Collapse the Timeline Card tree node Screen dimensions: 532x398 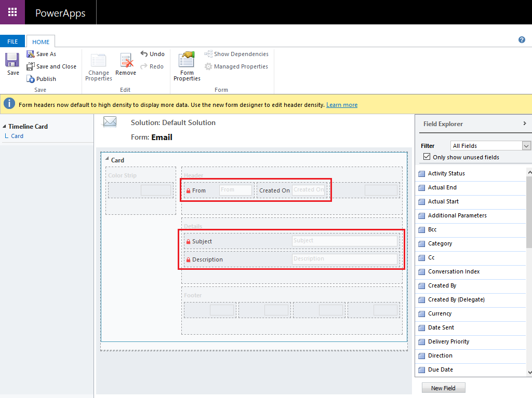[x=5, y=126]
